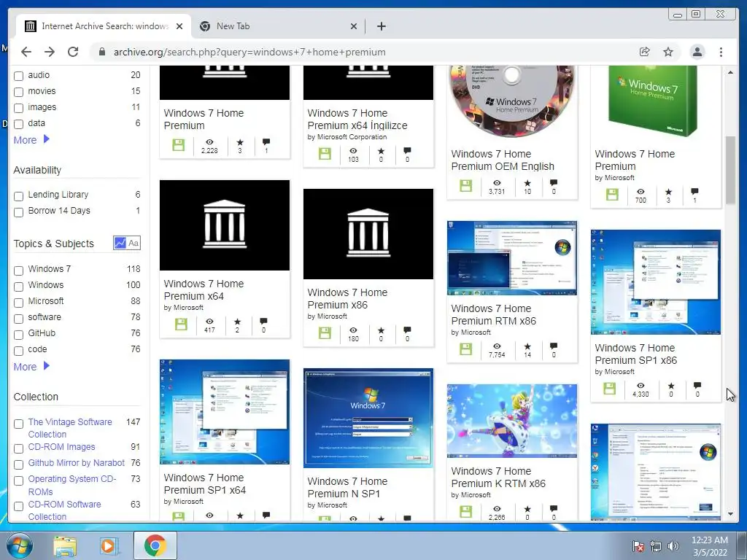Click the scrollbar down arrow
Screen dimensions: 747x560
tap(730, 514)
